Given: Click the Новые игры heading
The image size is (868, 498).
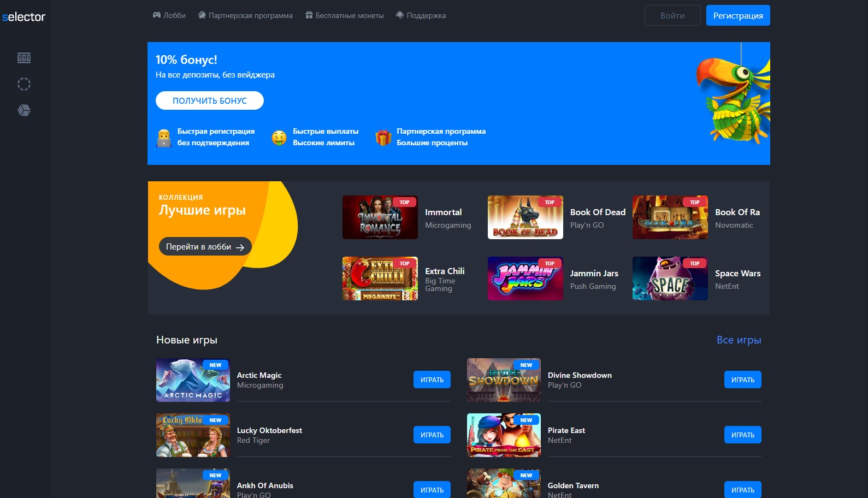Looking at the screenshot, I should (x=187, y=340).
